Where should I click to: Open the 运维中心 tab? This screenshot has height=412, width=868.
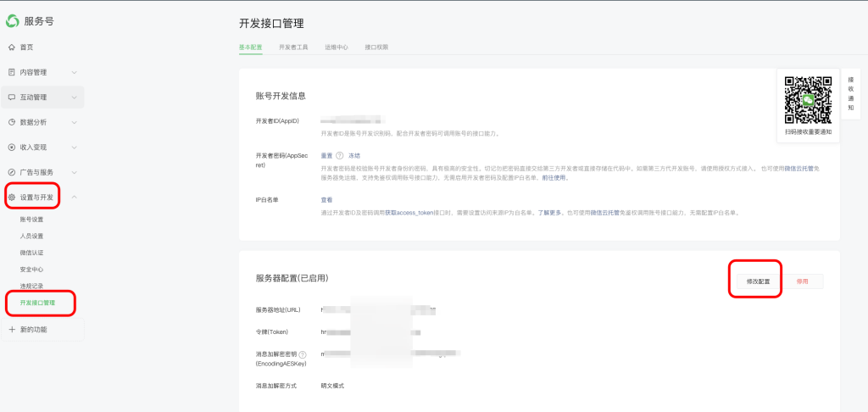click(x=336, y=47)
